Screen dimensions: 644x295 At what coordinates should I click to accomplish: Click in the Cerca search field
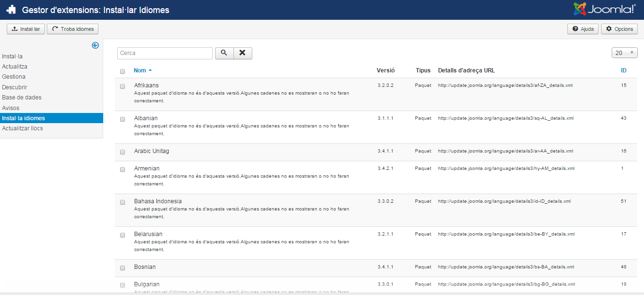pos(164,53)
